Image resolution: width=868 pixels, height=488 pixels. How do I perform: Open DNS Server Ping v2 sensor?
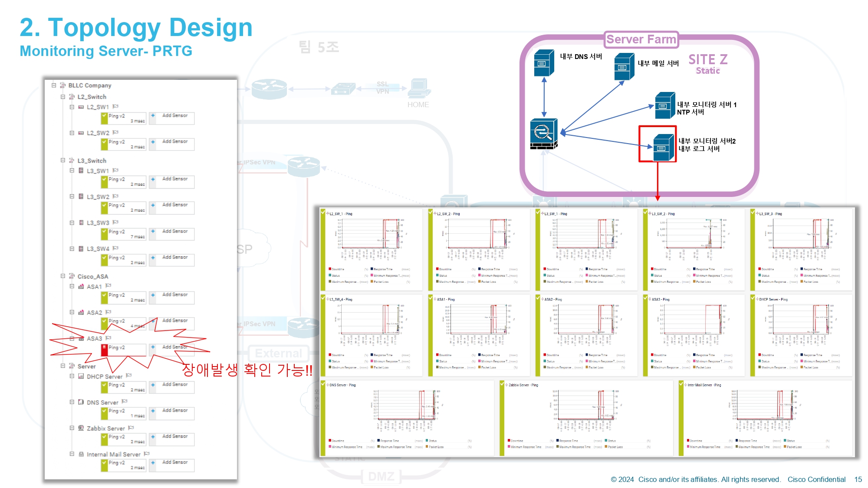124,413
